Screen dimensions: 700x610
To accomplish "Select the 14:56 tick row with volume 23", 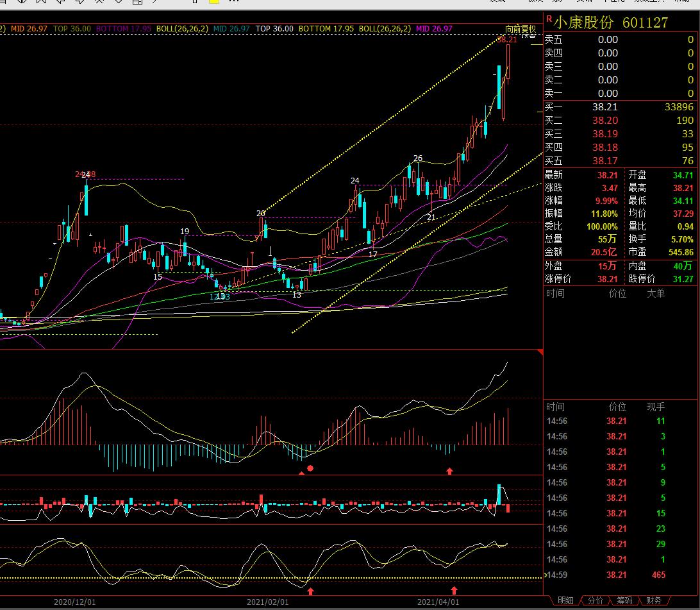I will (620, 529).
